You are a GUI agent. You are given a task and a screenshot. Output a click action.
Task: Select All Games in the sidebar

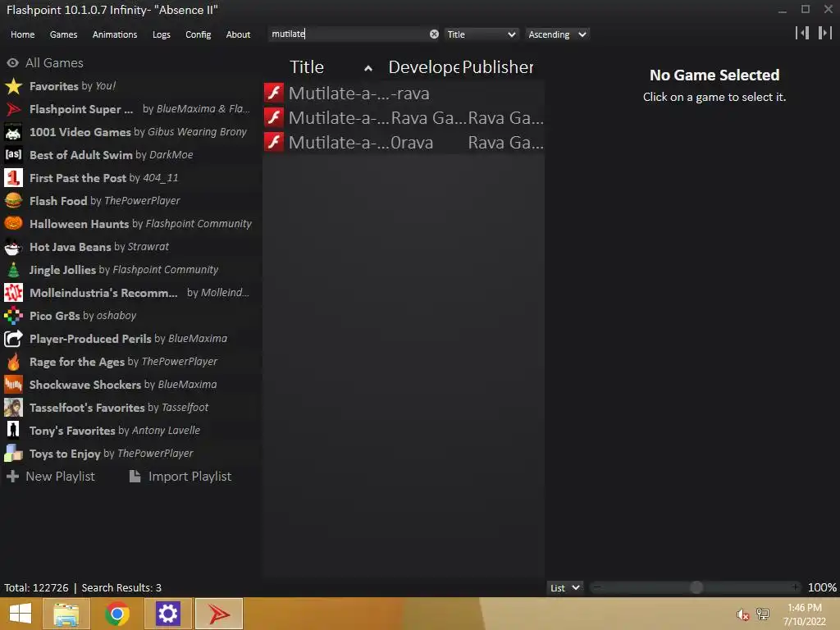click(45, 62)
